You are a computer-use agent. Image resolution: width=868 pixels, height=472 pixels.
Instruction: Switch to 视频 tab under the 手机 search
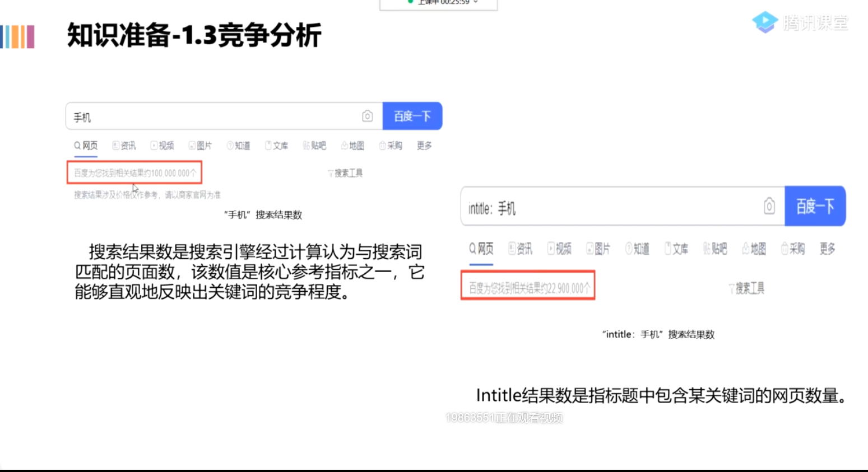pyautogui.click(x=163, y=146)
